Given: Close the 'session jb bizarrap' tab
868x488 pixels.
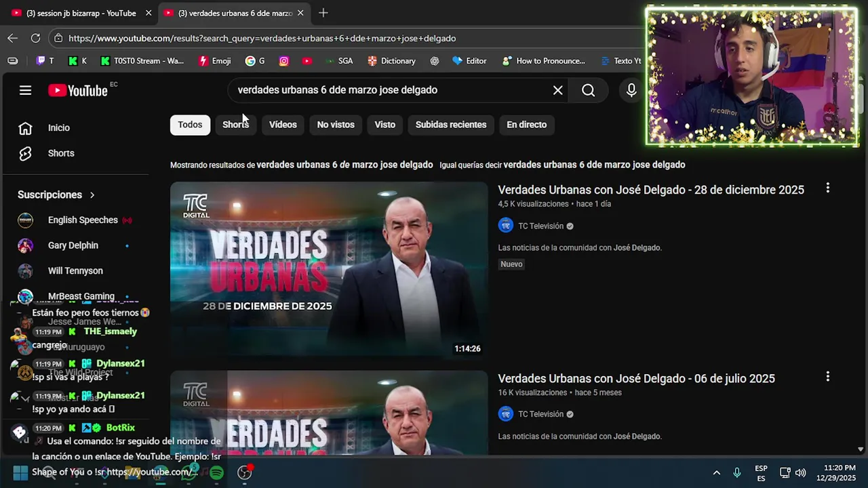Looking at the screenshot, I should [149, 13].
